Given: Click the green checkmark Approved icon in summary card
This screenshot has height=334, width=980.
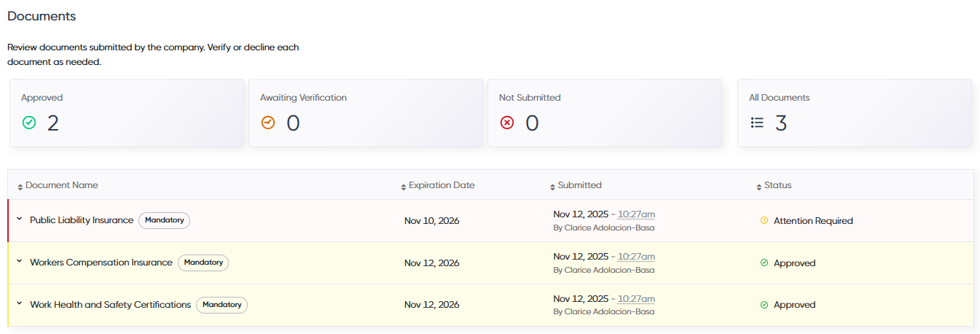Looking at the screenshot, I should tap(29, 123).
